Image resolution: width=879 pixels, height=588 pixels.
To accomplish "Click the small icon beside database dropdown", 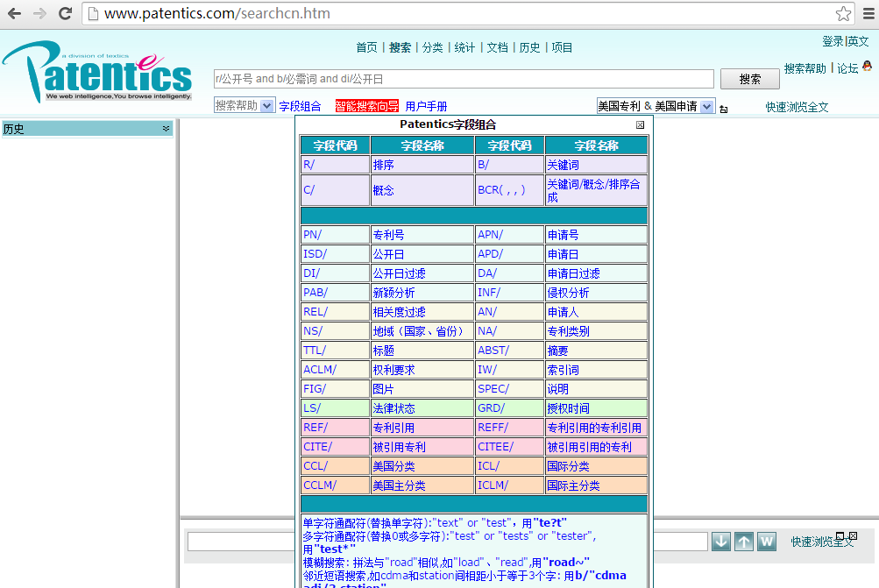I will 724,109.
